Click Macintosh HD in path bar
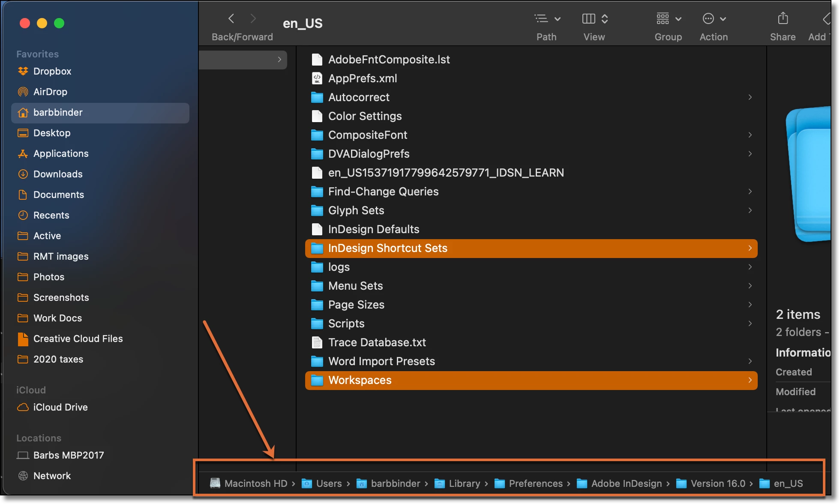This screenshot has width=840, height=504. pos(255,483)
